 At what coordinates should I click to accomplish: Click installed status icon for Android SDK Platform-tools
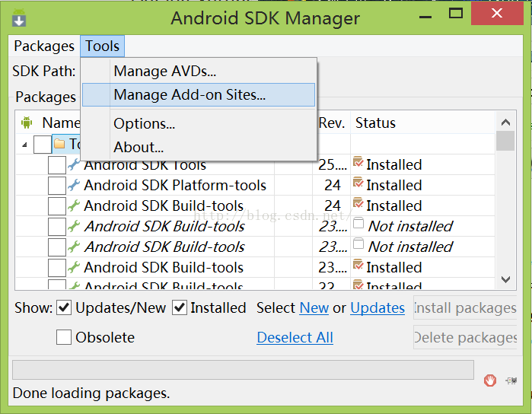tap(358, 183)
